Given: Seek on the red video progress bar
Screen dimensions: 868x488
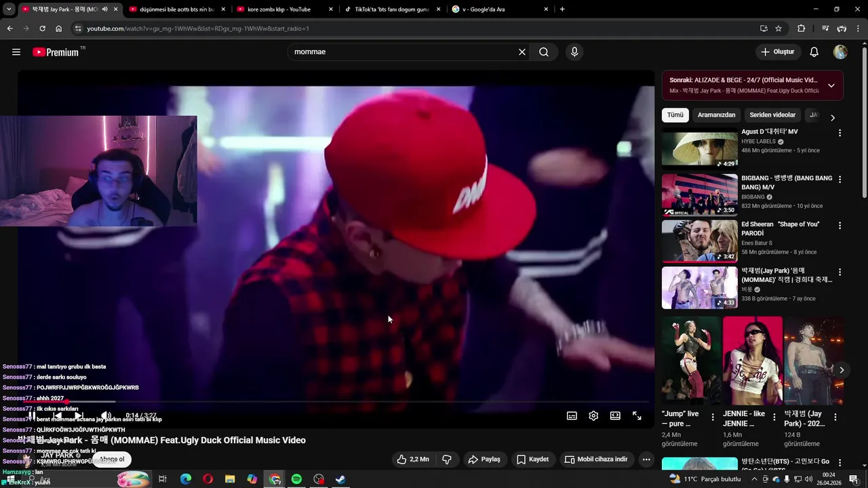Looking at the screenshot, I should 336,402.
